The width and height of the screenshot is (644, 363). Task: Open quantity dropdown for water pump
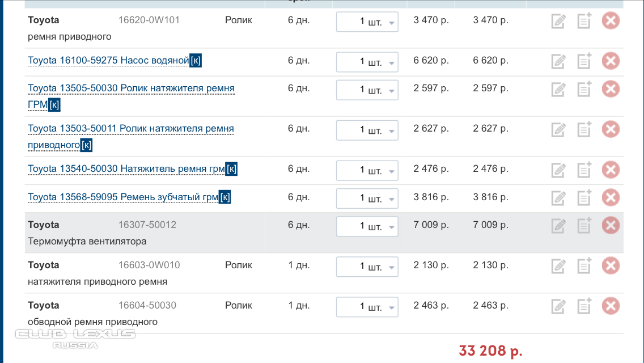[x=367, y=62]
